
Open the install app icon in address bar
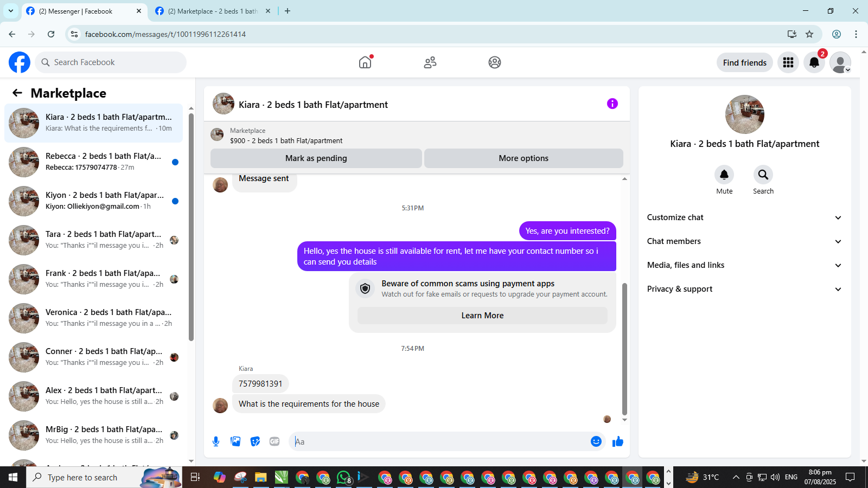[792, 34]
